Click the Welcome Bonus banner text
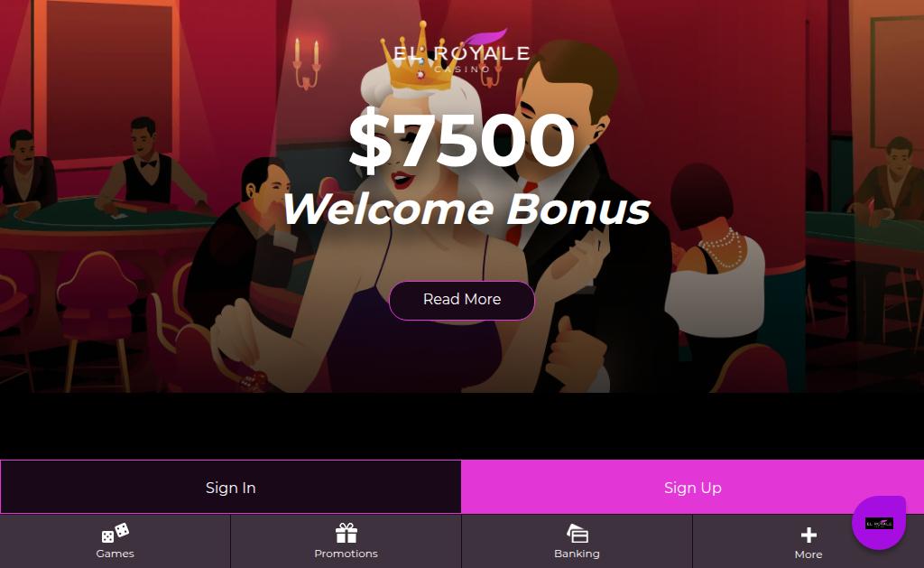The image size is (924, 568). (467, 209)
